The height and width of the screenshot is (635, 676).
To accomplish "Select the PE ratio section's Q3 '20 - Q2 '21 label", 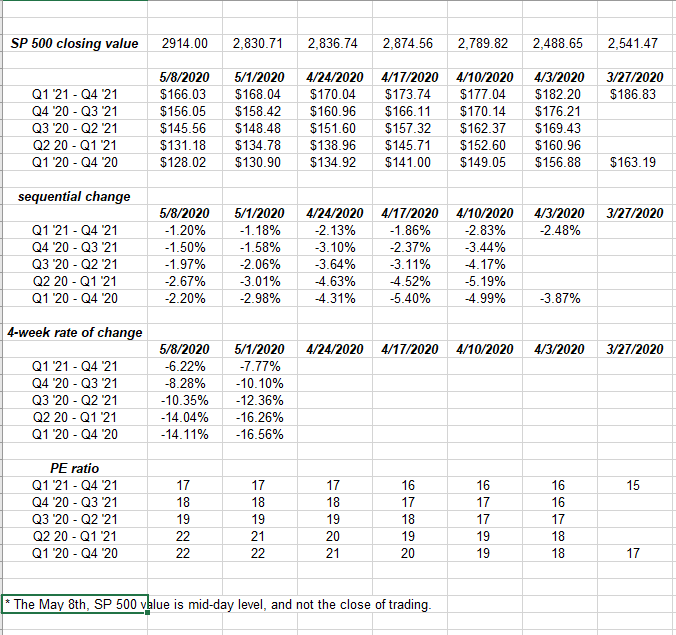I will pos(75,519).
